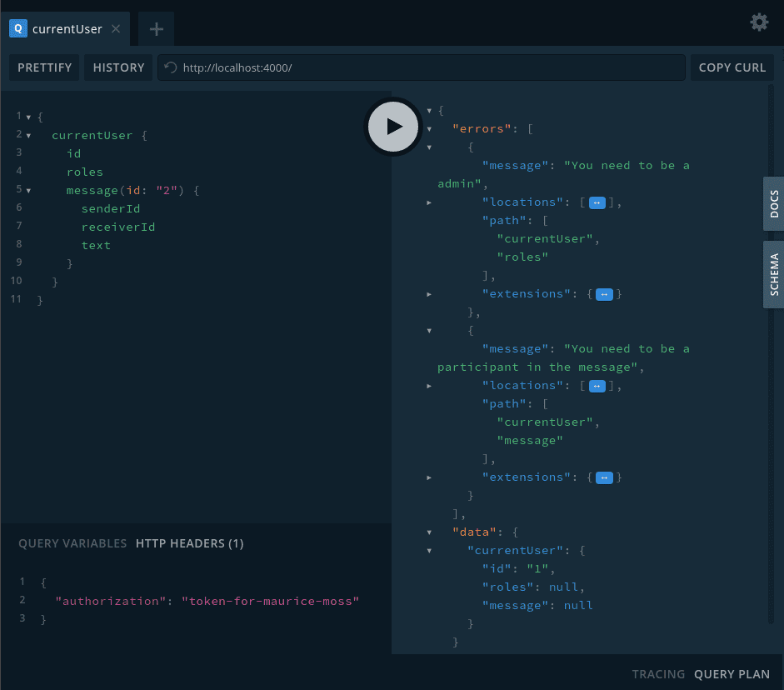Open the QUERY PLAN view
784x690 pixels.
coord(731,674)
